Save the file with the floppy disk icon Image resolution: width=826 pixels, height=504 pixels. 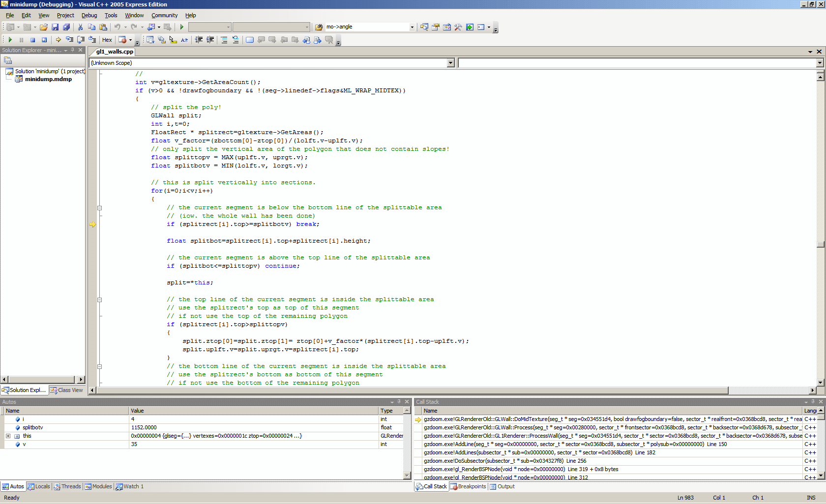tap(55, 27)
